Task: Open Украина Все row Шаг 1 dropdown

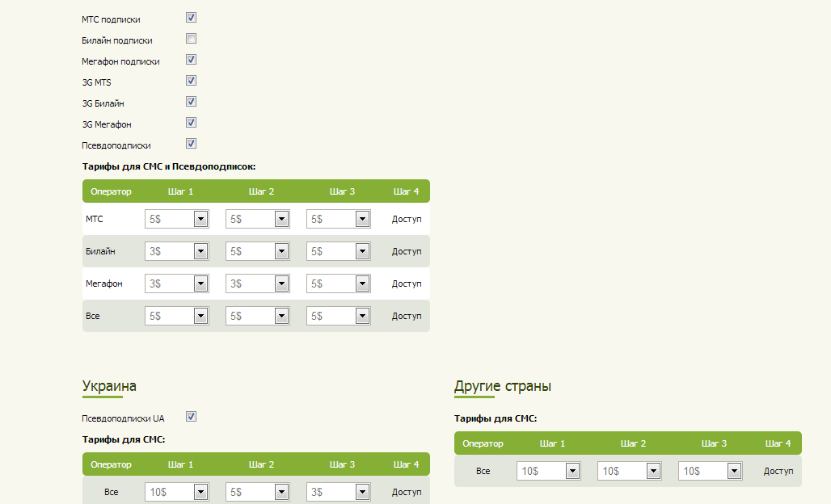Action: 177,493
